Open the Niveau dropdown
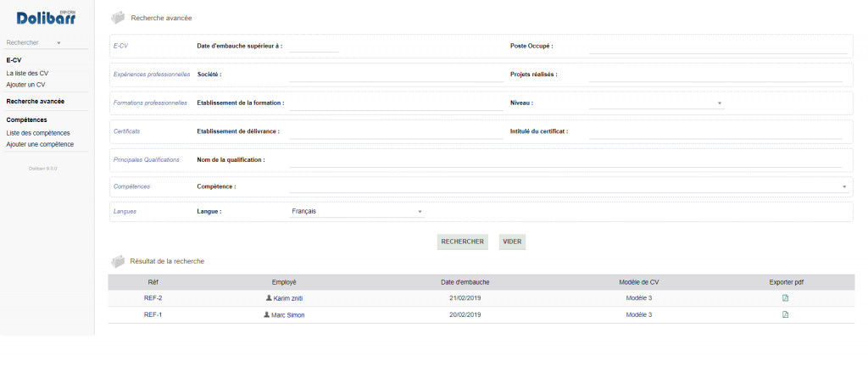 (656, 103)
